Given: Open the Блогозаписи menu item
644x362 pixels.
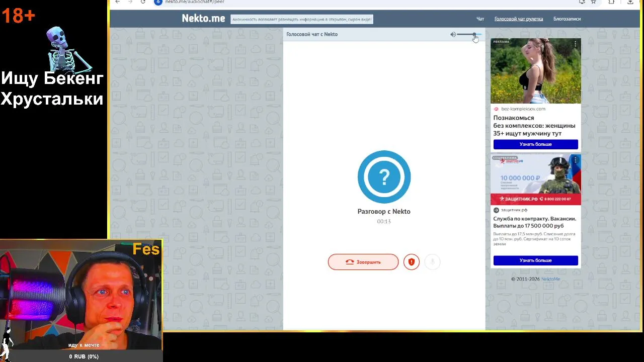Looking at the screenshot, I should 567,19.
